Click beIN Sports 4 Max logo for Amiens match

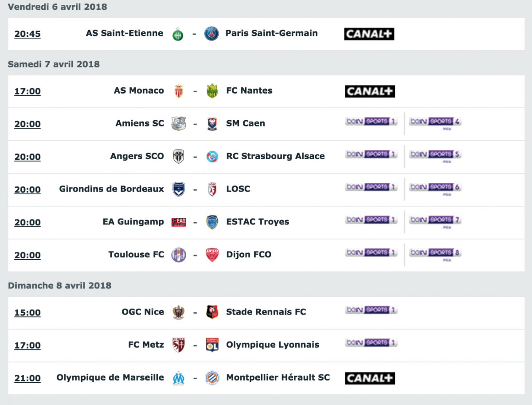coord(435,122)
